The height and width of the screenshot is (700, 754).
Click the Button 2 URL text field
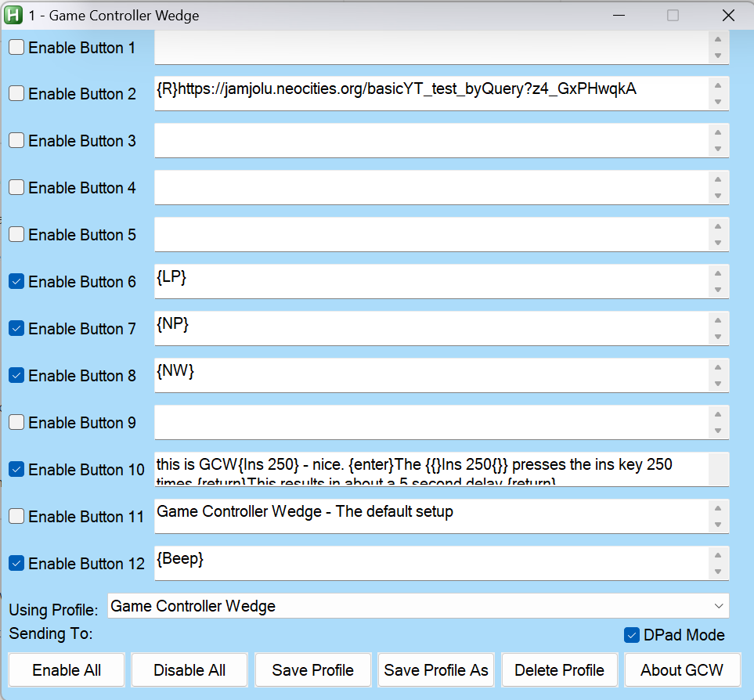[x=431, y=93]
